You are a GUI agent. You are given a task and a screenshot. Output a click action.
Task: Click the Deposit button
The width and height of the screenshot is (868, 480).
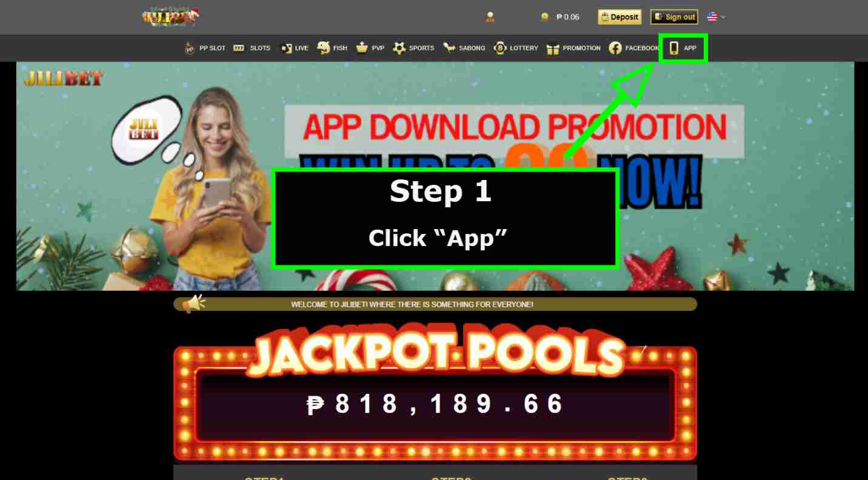[x=619, y=17]
